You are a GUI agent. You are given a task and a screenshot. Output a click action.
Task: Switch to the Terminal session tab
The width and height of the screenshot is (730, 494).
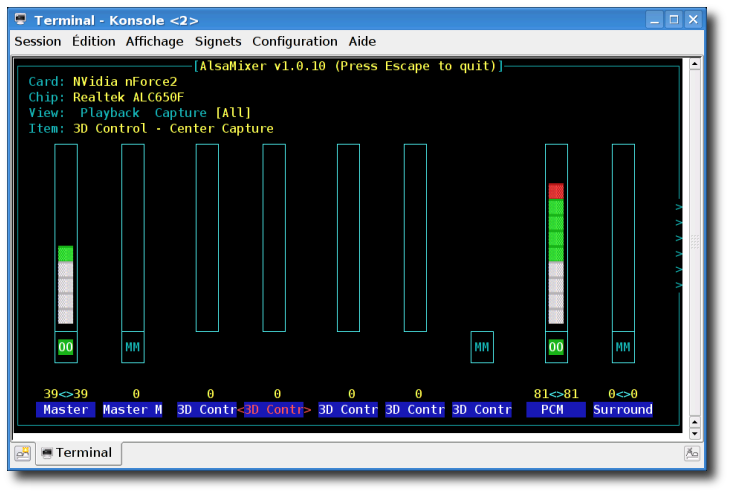80,453
